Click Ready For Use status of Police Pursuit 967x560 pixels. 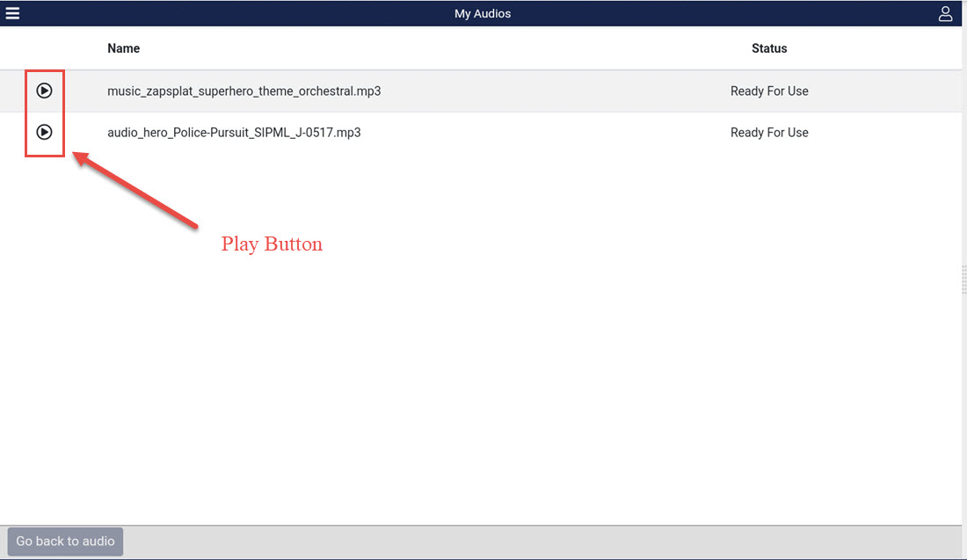(768, 133)
